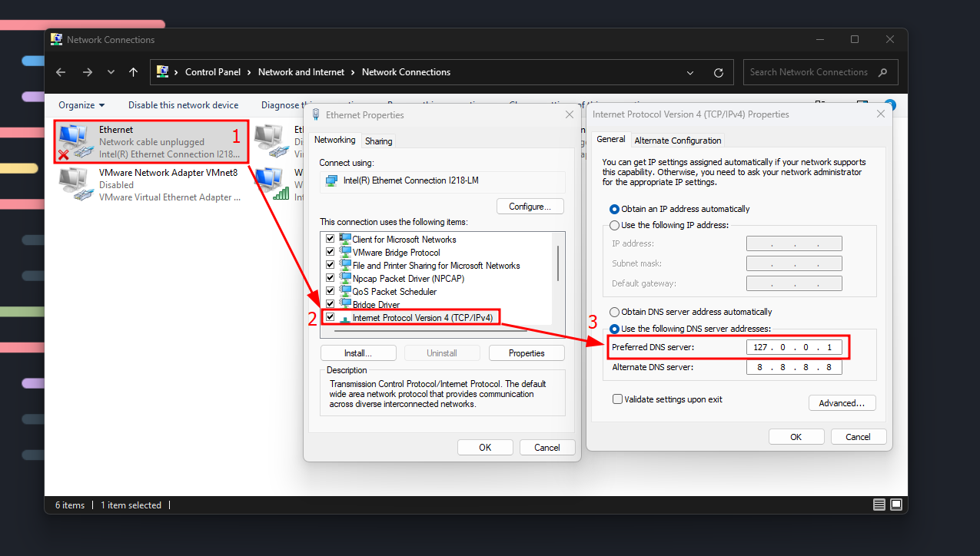Enable Validate settings upon exit

point(617,399)
